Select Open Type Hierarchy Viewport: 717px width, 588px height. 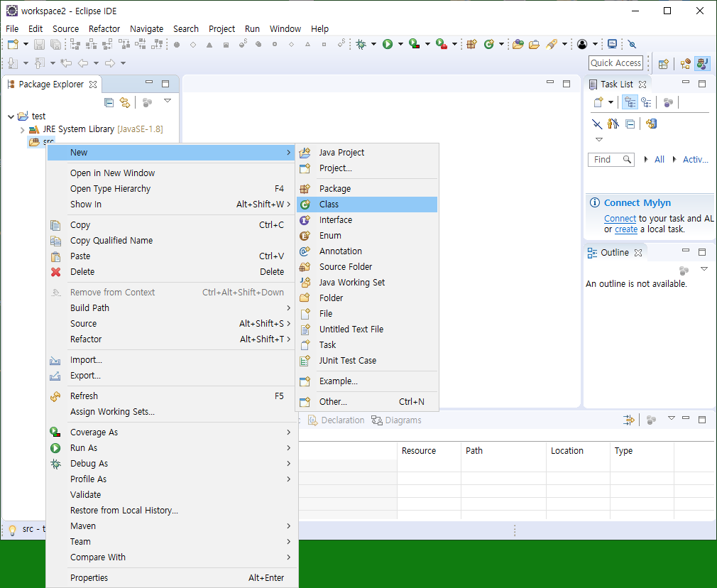pyautogui.click(x=173, y=189)
